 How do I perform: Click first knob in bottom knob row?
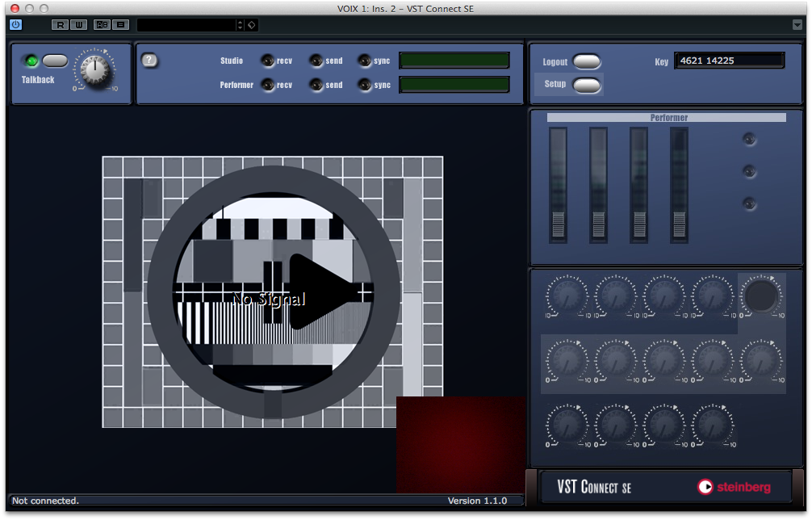[x=567, y=426]
